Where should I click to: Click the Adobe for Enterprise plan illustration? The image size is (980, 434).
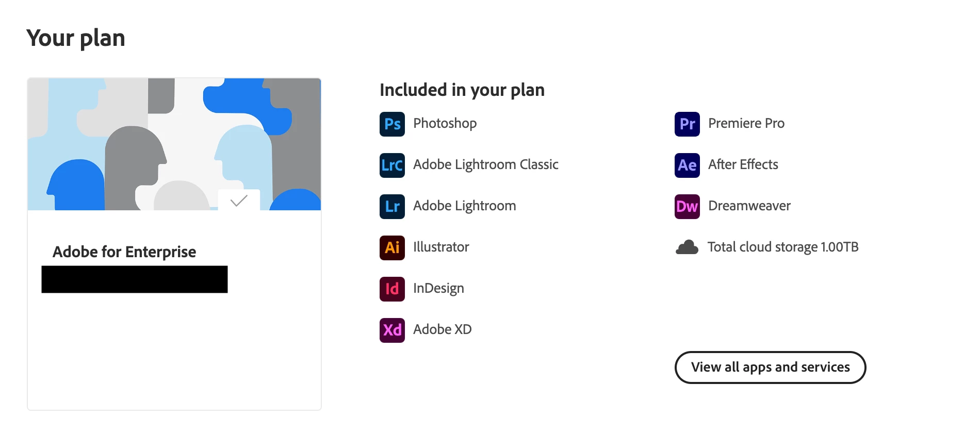[x=174, y=144]
